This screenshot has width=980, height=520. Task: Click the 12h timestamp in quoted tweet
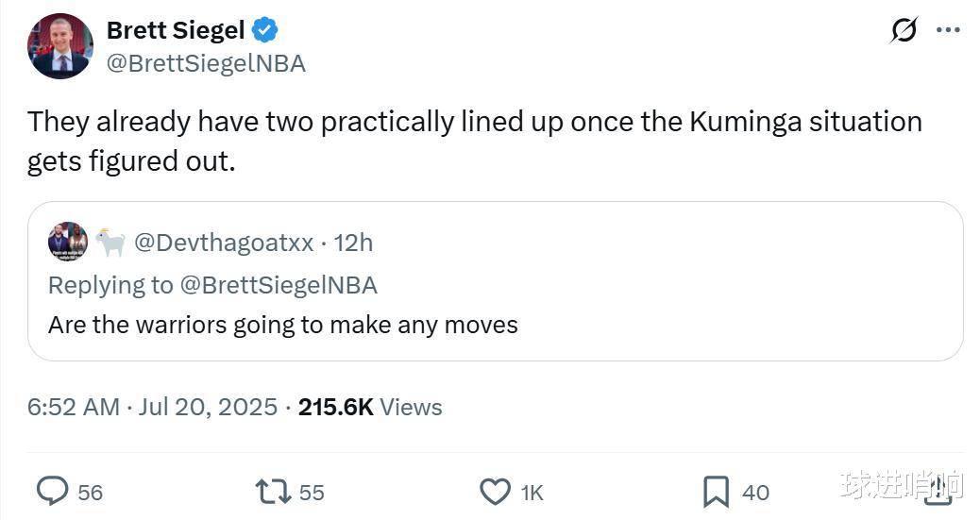353,243
